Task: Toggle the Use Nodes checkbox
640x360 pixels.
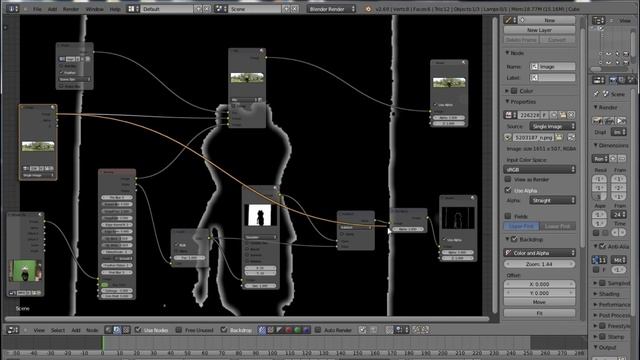Action: pos(138,329)
